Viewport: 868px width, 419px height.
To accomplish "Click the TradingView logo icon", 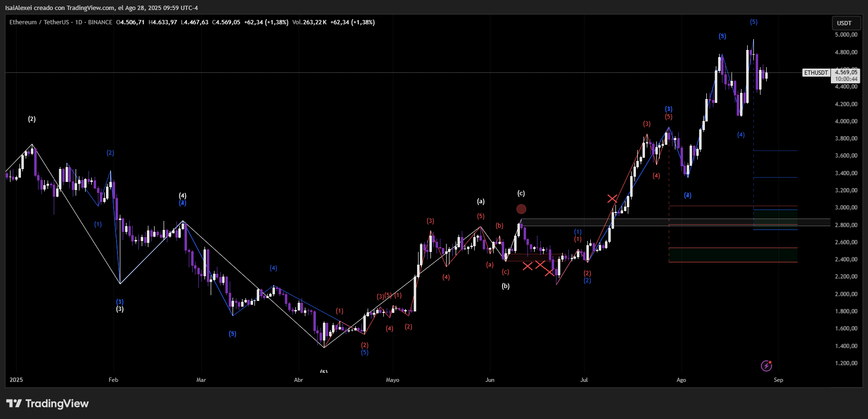I will click(14, 404).
